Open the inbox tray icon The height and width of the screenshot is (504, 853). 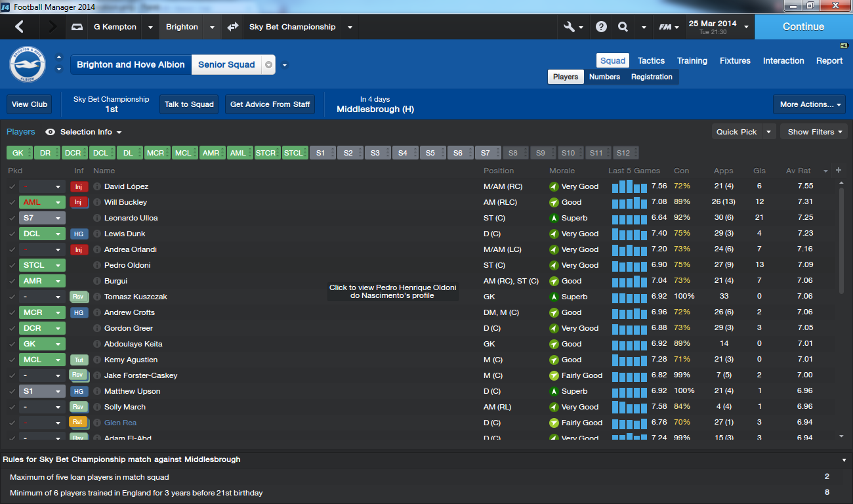coord(77,27)
